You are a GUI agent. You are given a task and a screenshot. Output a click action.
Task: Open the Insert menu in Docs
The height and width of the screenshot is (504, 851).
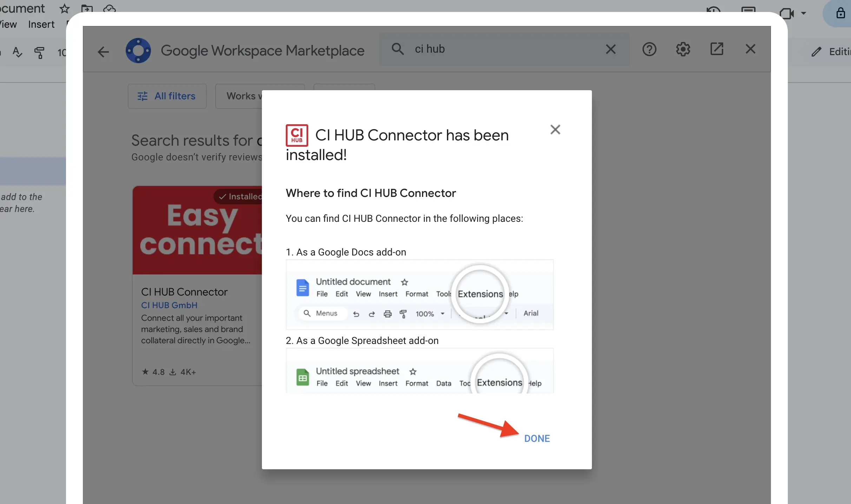tap(41, 24)
